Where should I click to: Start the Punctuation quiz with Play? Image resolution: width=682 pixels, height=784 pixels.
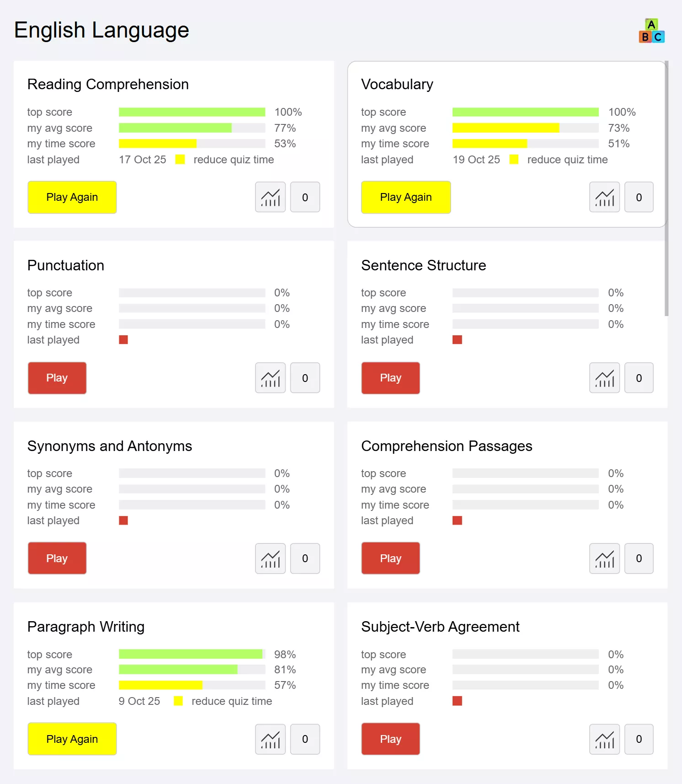(x=57, y=378)
